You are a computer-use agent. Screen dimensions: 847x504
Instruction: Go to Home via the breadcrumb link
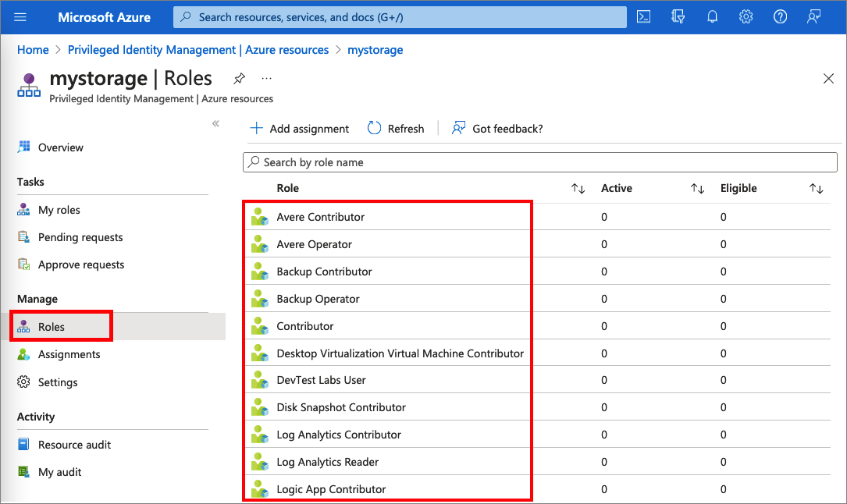(x=33, y=49)
